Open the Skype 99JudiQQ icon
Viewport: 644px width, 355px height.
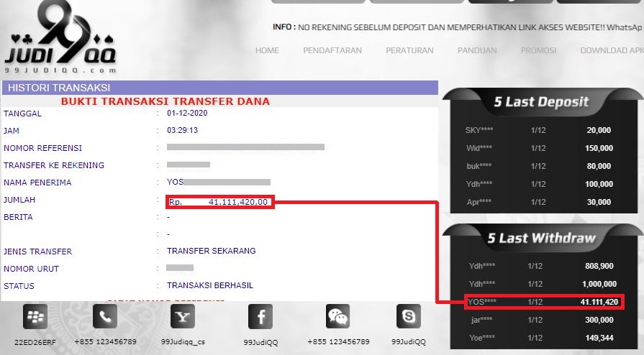(408, 316)
